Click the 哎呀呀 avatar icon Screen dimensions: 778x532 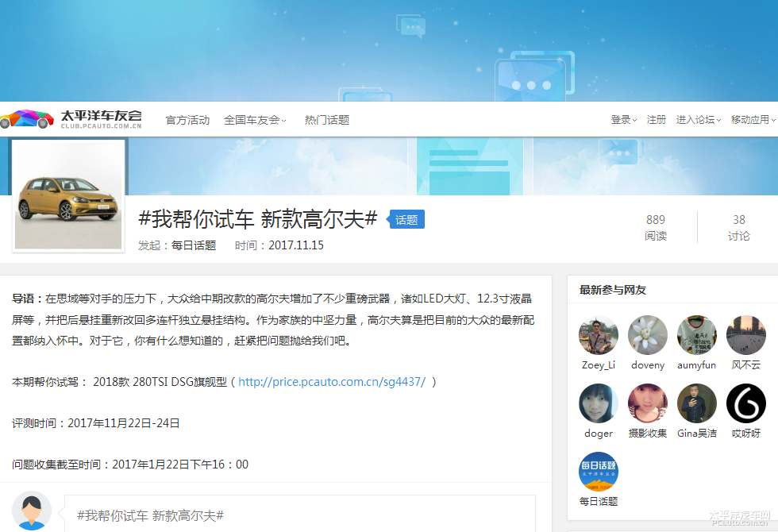[x=745, y=403]
